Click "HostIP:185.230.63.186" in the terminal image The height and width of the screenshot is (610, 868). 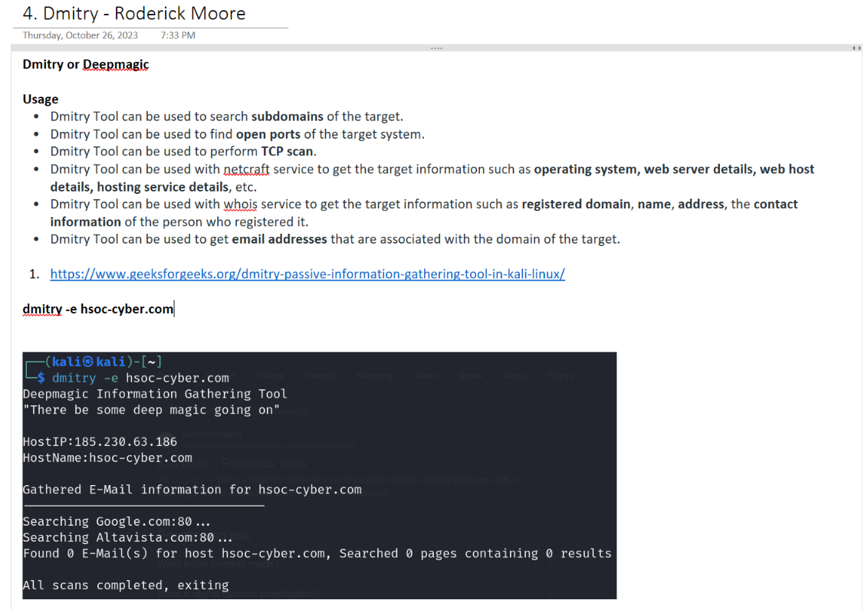point(100,442)
